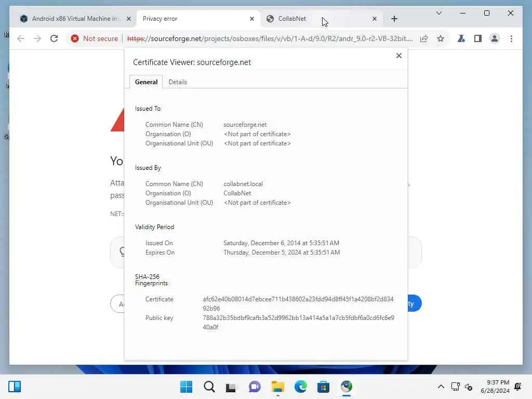The image size is (532, 399).
Task: Open network status tray icon
Action: click(x=455, y=387)
